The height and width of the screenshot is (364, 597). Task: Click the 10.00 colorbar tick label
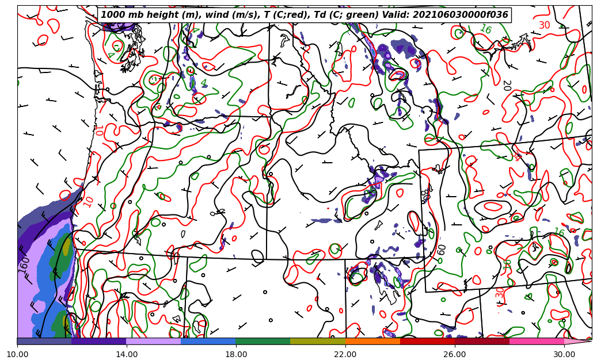(x=17, y=354)
